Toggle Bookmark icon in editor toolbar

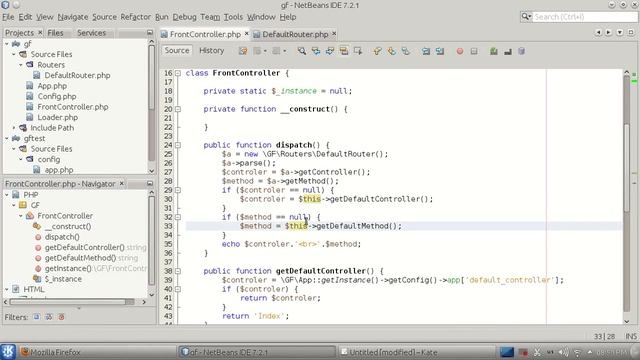click(406, 51)
